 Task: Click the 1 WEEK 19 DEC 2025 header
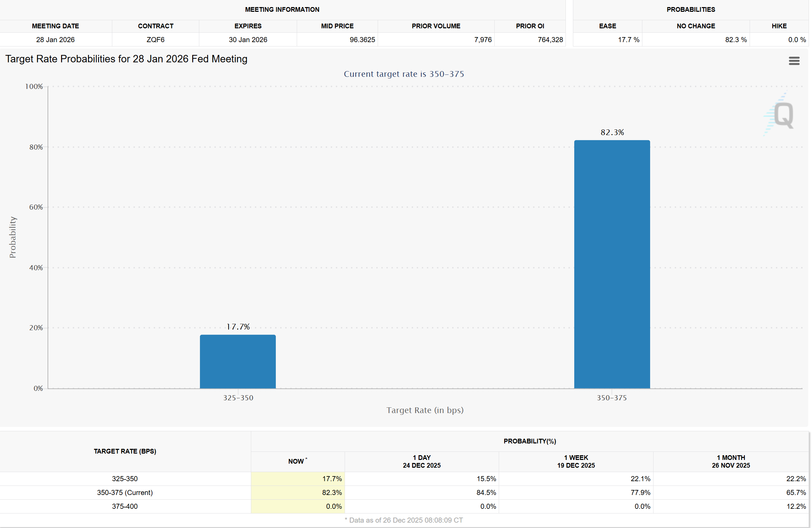[576, 461]
